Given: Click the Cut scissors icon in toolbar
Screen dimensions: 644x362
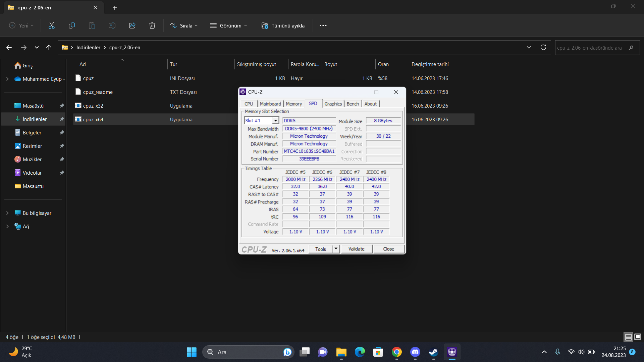Looking at the screenshot, I should [51, 25].
